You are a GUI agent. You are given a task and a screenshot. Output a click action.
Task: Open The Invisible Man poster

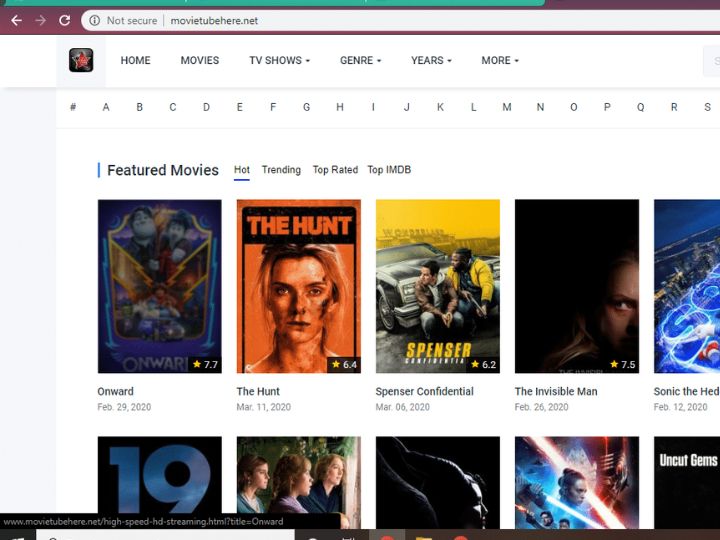point(577,286)
